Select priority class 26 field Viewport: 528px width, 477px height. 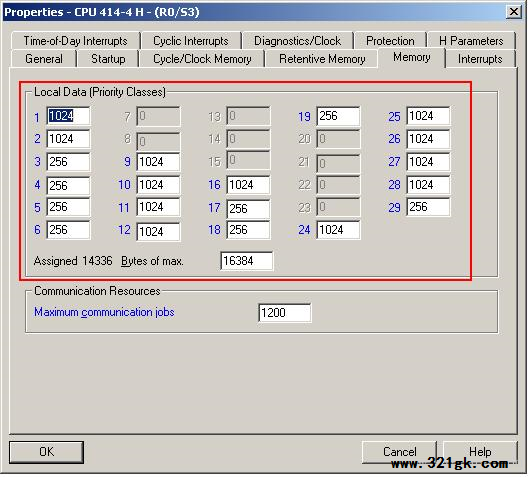coord(428,139)
